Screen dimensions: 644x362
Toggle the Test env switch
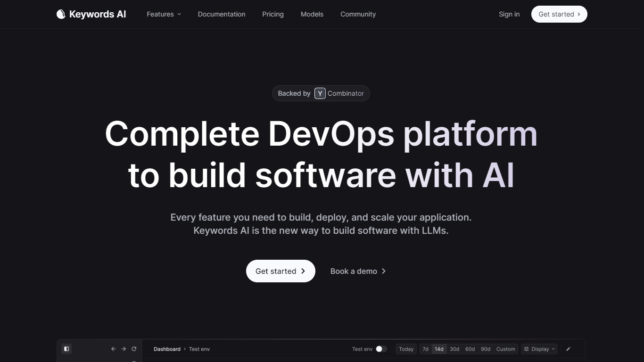coord(381,349)
